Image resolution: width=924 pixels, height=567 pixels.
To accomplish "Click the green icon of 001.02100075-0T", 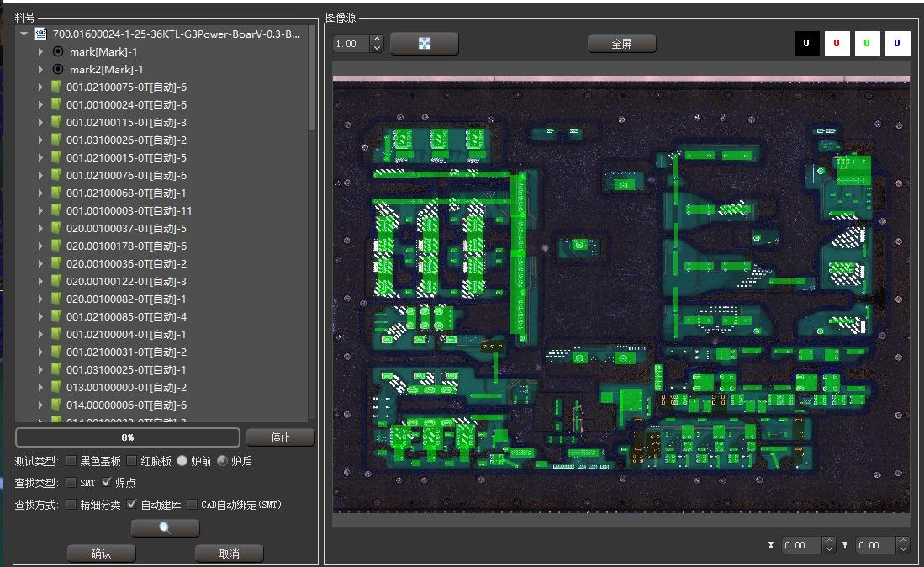I will click(56, 87).
